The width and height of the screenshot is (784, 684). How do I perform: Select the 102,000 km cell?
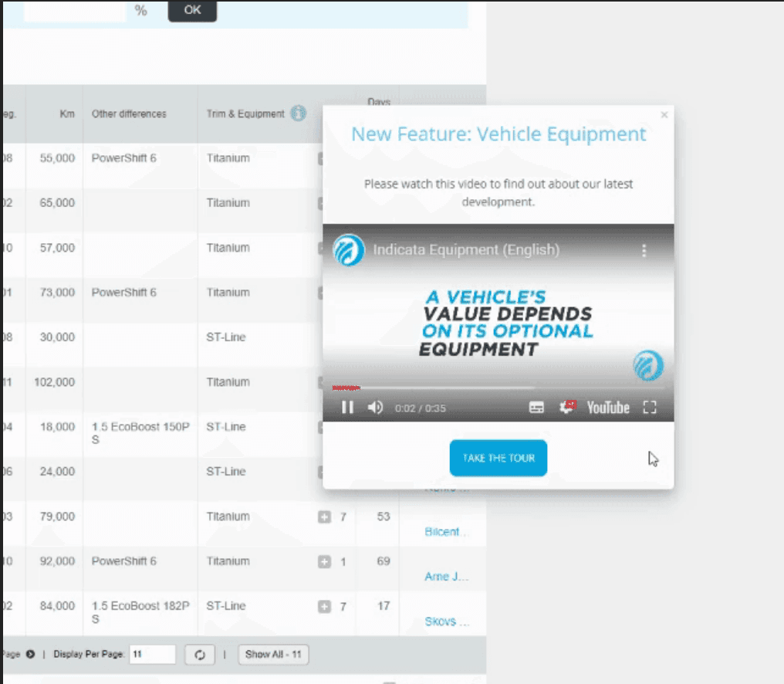(x=54, y=382)
